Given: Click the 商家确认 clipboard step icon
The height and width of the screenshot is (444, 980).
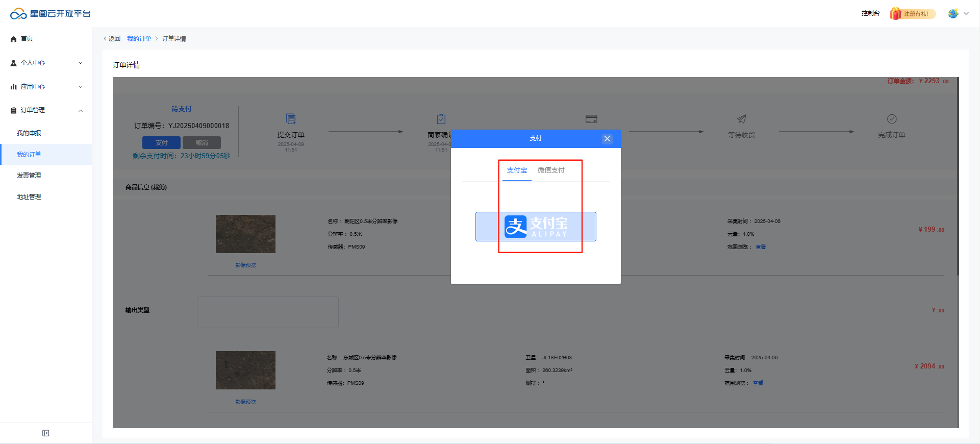Looking at the screenshot, I should (x=441, y=119).
